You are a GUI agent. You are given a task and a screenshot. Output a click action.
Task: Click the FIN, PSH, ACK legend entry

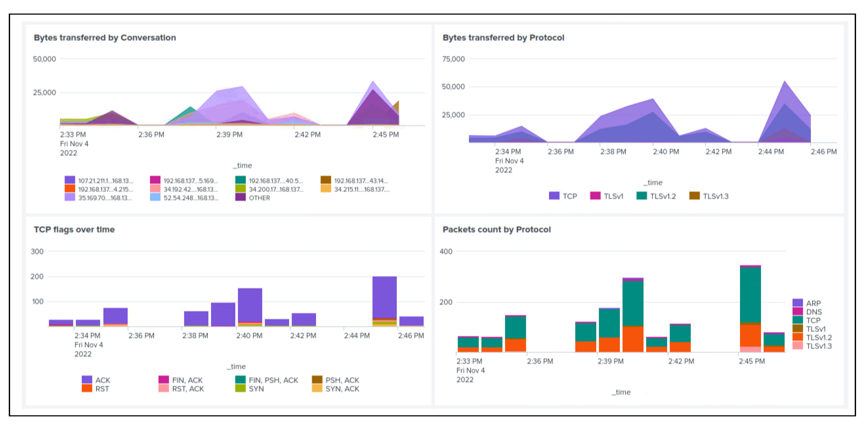pyautogui.click(x=273, y=380)
